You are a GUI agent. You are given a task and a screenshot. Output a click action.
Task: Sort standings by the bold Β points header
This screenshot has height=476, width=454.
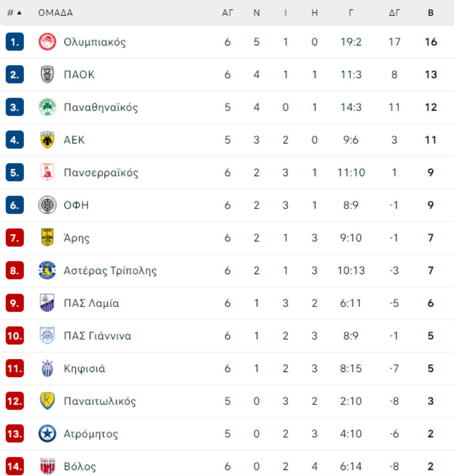[x=430, y=13]
